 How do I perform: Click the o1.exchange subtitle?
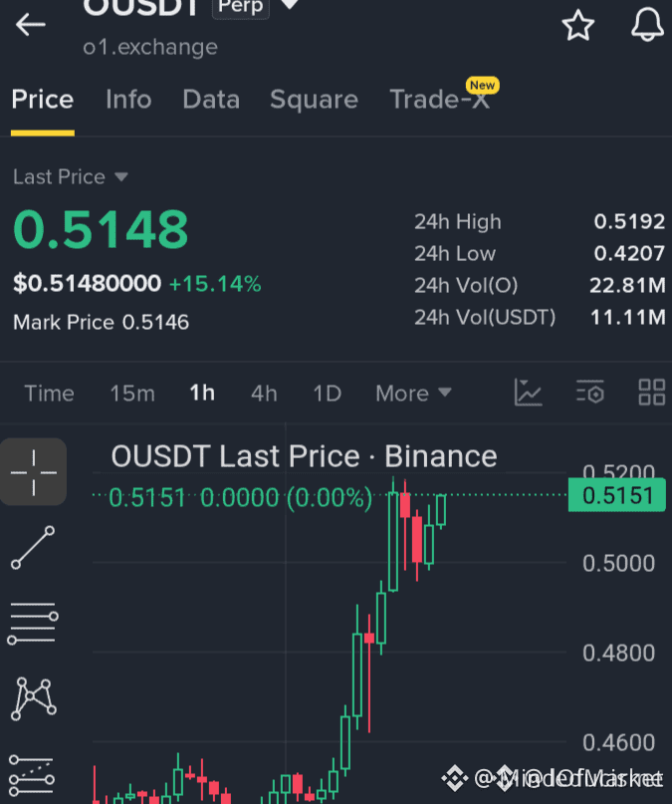(x=150, y=47)
